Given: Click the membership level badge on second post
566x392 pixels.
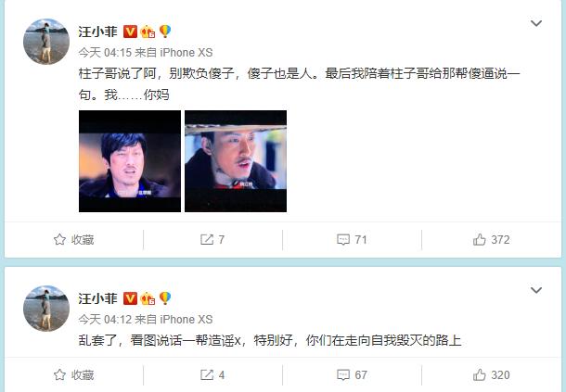Looking at the screenshot, I should coord(148,298).
